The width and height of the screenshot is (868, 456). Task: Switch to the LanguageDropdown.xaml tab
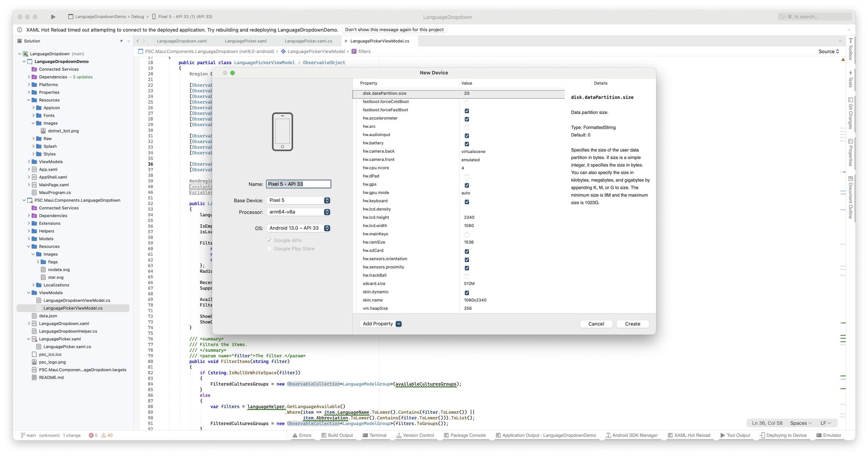pos(182,41)
